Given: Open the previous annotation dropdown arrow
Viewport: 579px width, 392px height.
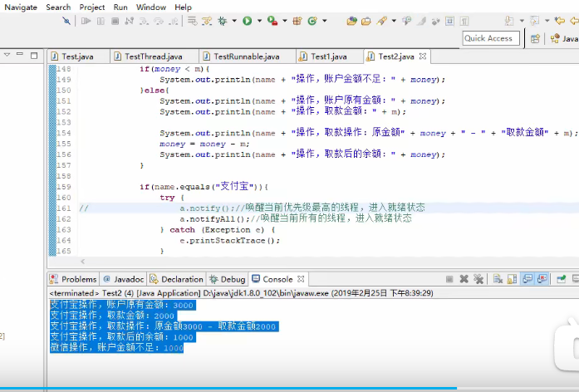Looking at the screenshot, I should tap(547, 21).
